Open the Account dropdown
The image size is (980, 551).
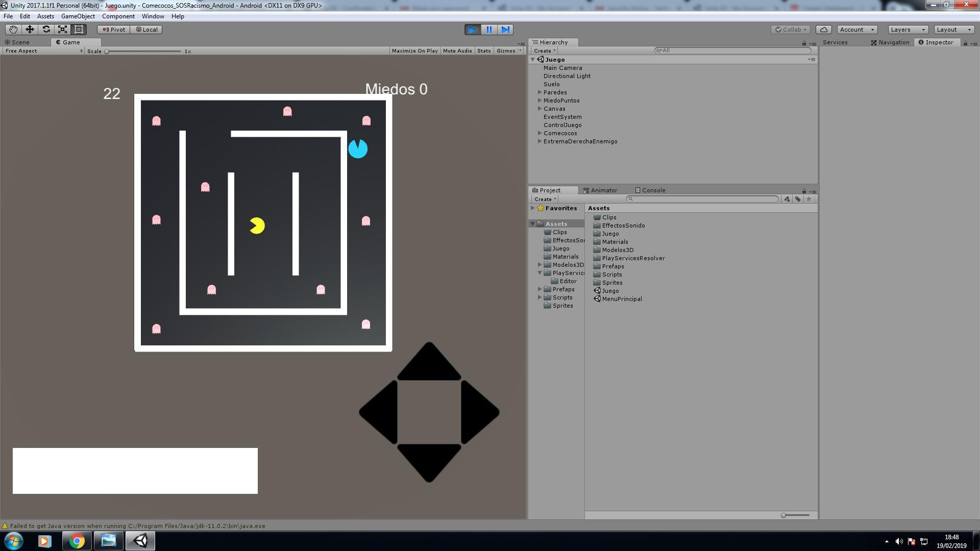click(x=857, y=30)
